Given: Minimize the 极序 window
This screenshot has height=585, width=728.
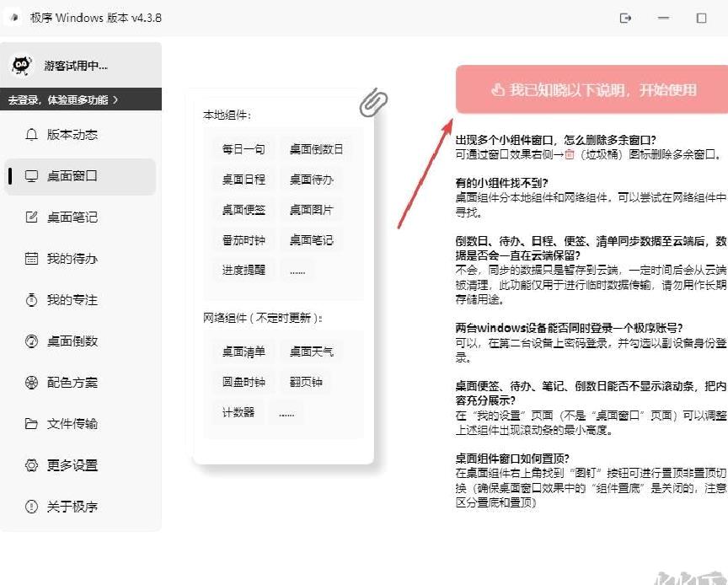Looking at the screenshot, I should pyautogui.click(x=663, y=18).
